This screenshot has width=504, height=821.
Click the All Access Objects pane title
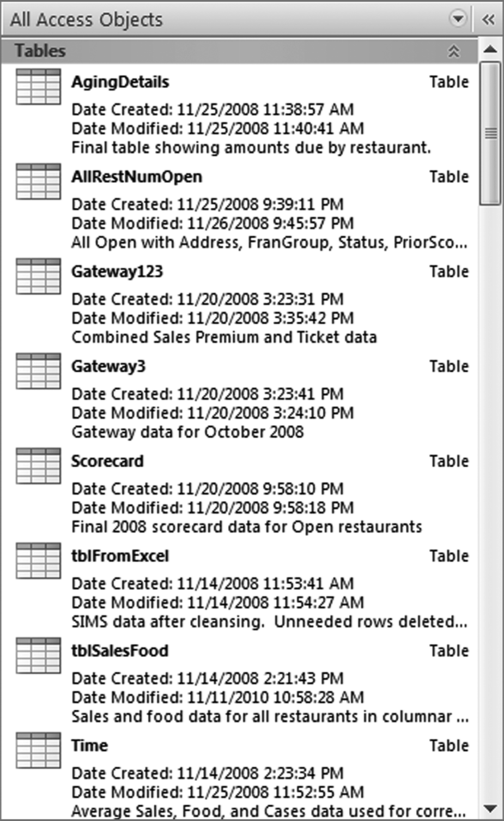pyautogui.click(x=86, y=20)
